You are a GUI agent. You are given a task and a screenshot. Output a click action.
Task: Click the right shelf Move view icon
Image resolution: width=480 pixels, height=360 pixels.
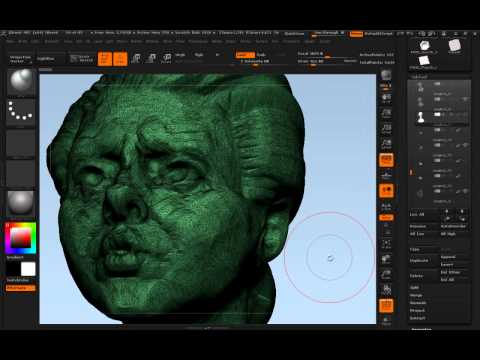[386, 260]
